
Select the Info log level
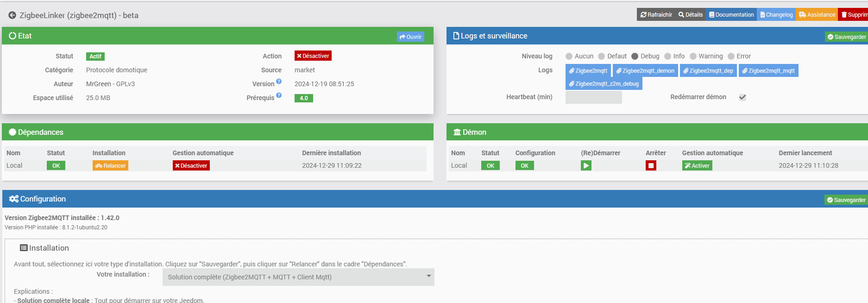[x=667, y=56]
